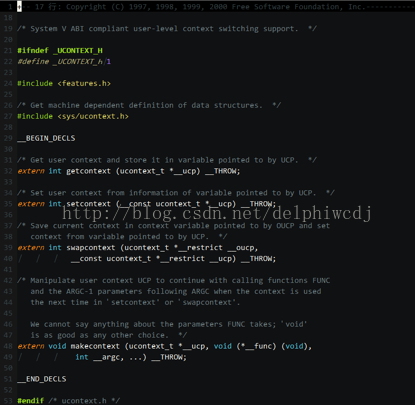The image size is (415, 405).
Task: Click the comment 'Get user context and store it'
Action: coord(167,160)
